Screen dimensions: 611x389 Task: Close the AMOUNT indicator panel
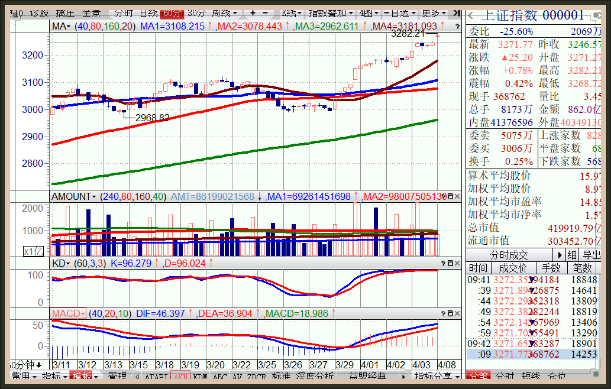point(457,196)
